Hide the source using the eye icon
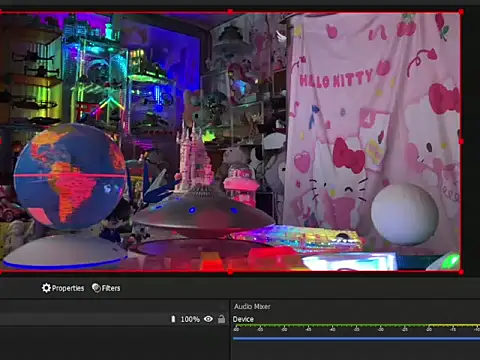 click(x=208, y=319)
